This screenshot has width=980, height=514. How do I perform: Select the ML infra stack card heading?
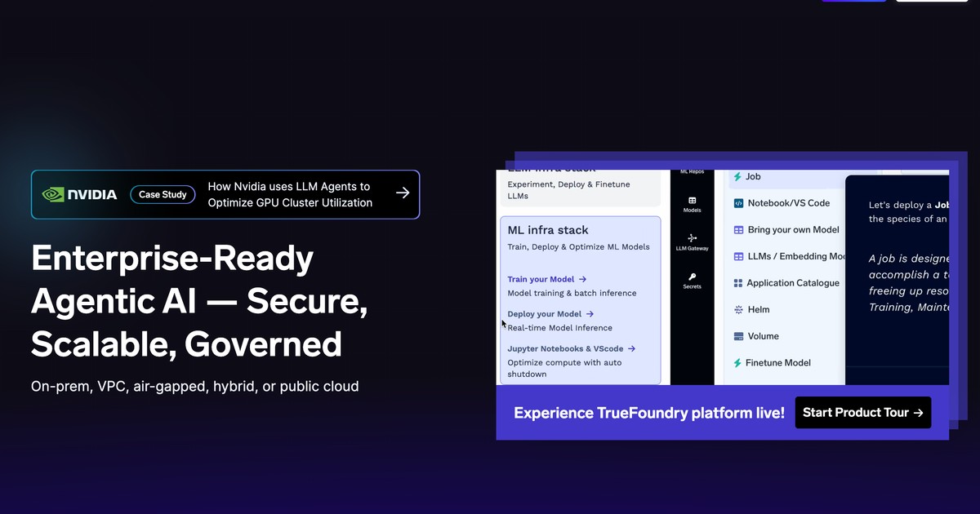click(548, 230)
